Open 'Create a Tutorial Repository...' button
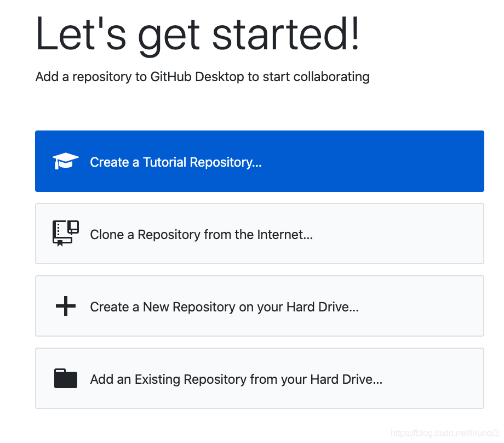The image size is (504, 443). (259, 161)
